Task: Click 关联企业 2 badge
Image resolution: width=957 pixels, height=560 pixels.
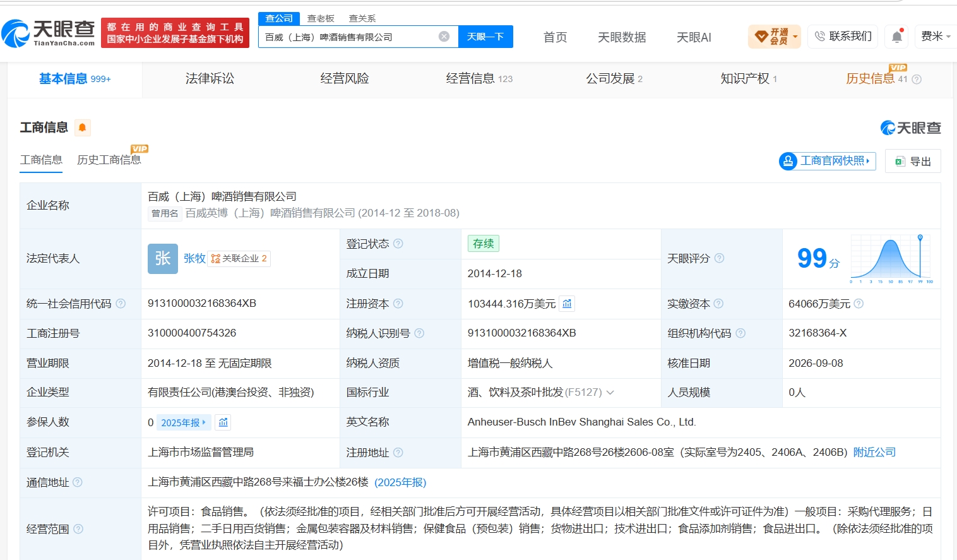Action: (239, 258)
